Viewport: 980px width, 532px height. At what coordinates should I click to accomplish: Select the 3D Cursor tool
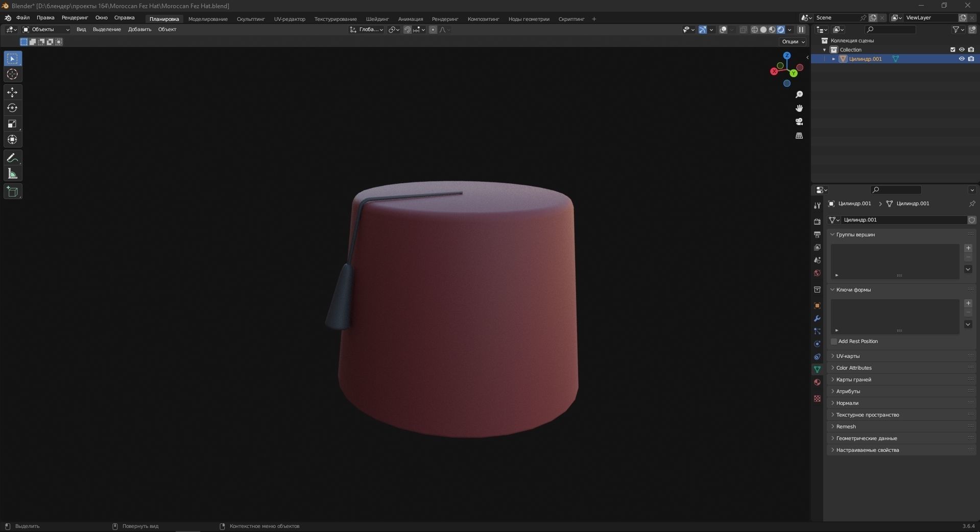13,75
